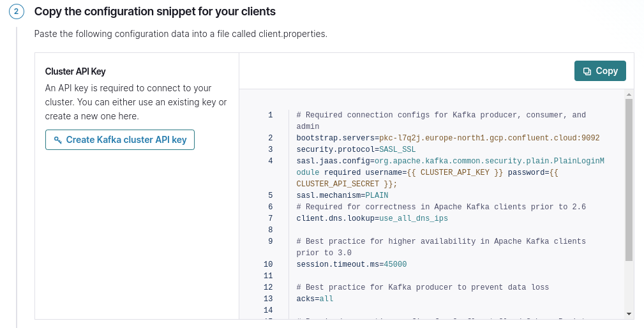This screenshot has width=644, height=328.
Task: Click the client.dns.lookup line
Action: (372, 218)
